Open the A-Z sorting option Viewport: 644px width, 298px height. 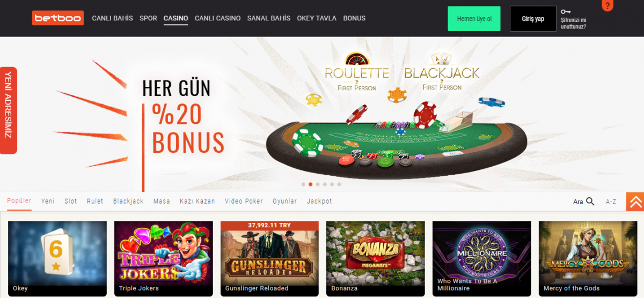pos(611,202)
